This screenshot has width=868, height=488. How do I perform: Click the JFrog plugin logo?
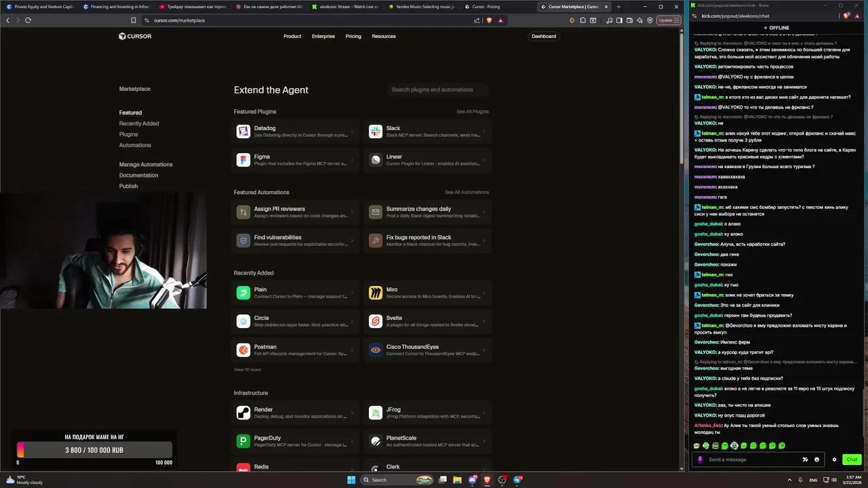click(x=376, y=413)
